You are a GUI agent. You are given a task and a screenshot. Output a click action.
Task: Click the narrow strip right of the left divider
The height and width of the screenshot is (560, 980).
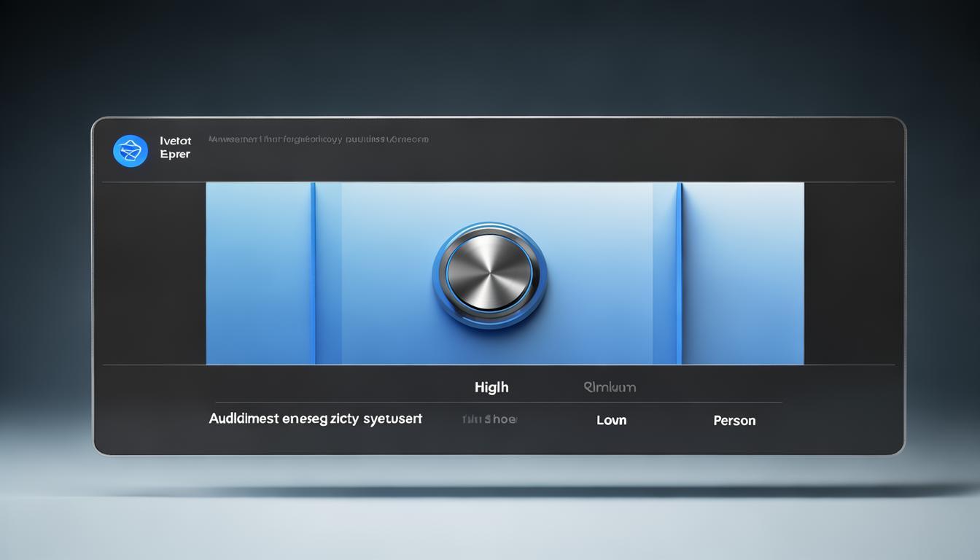(329, 273)
